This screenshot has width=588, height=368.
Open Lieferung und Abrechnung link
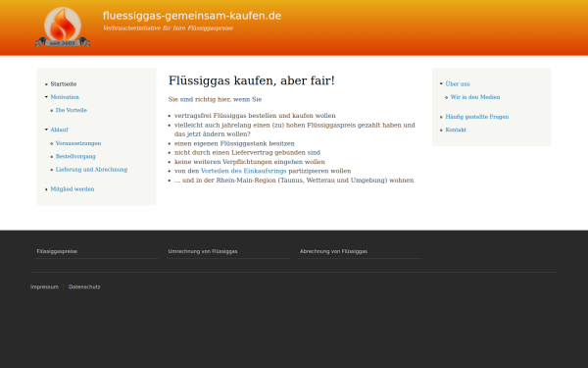(x=91, y=170)
